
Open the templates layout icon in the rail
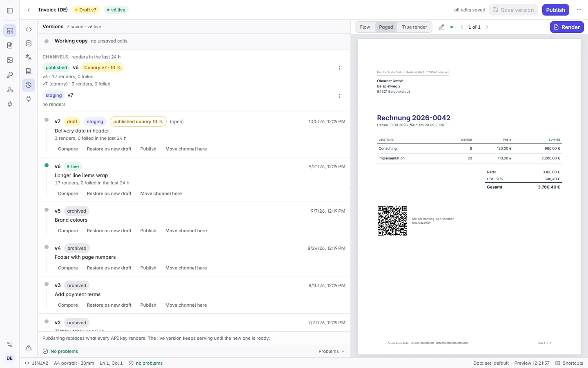coord(10,31)
